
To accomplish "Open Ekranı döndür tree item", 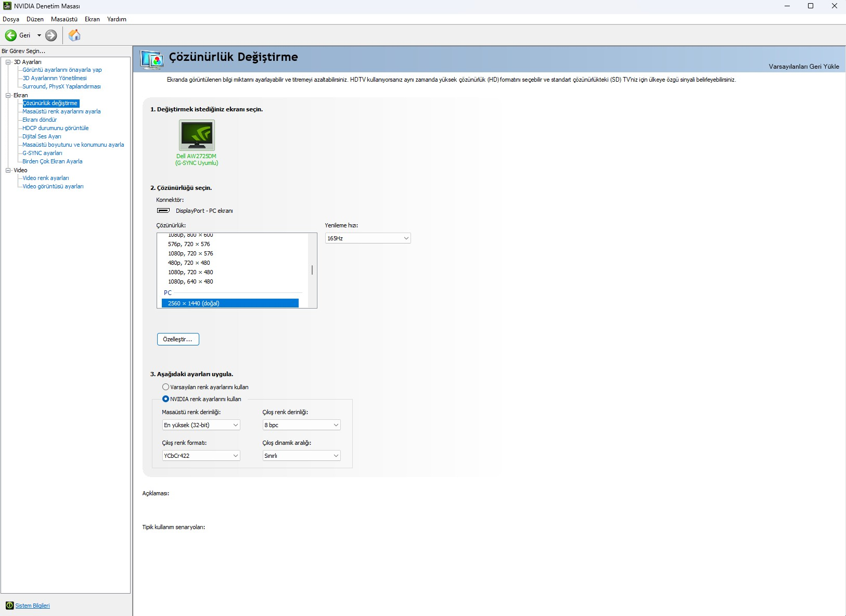I will (40, 120).
